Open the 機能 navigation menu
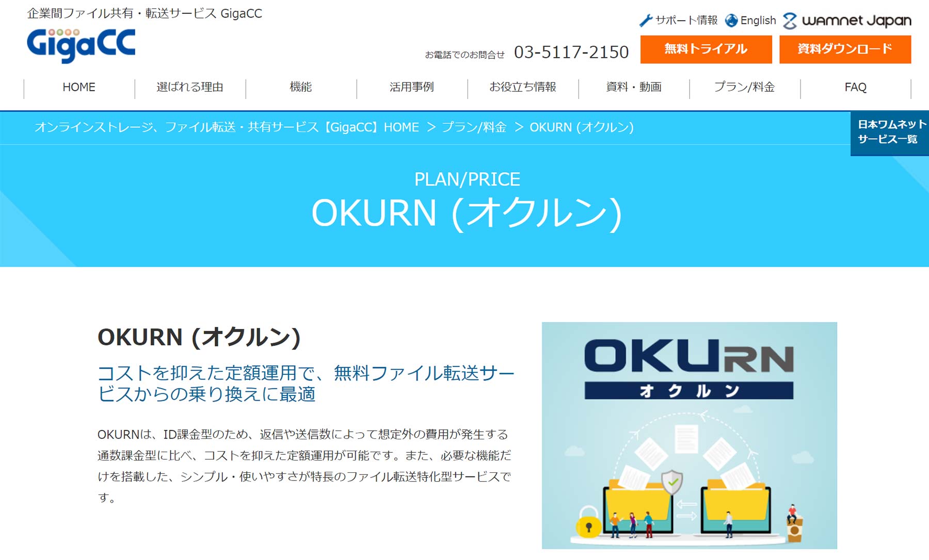Screen dimensions: 929x560 pyautogui.click(x=300, y=87)
